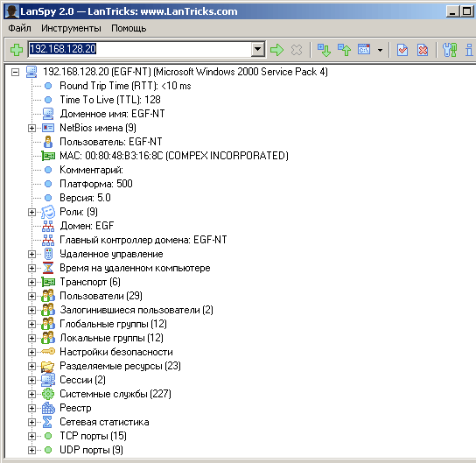Expand the TCP порты (15) node
The image size is (476, 463).
tap(31, 436)
